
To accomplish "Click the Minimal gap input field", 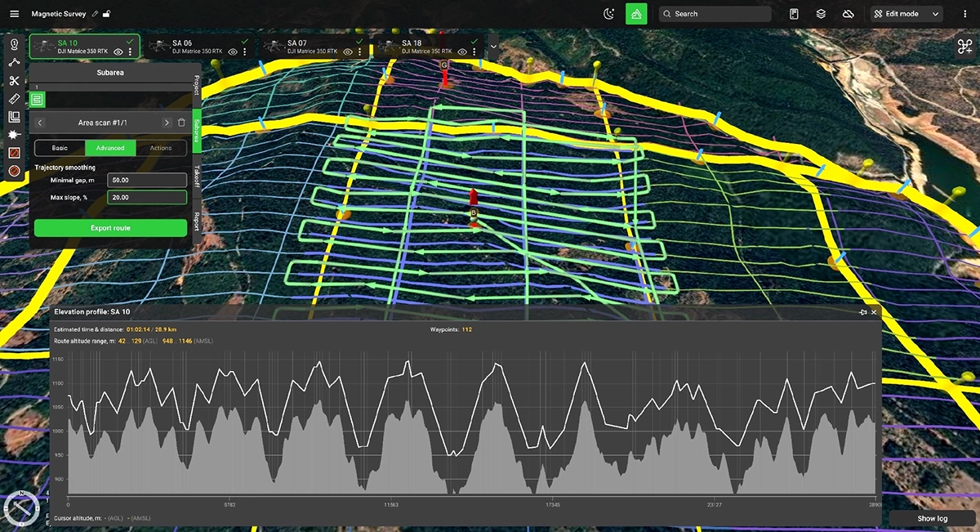I will [x=147, y=180].
